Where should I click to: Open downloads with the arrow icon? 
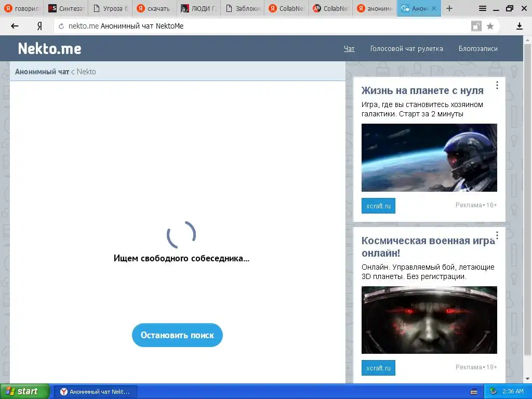coord(519,26)
